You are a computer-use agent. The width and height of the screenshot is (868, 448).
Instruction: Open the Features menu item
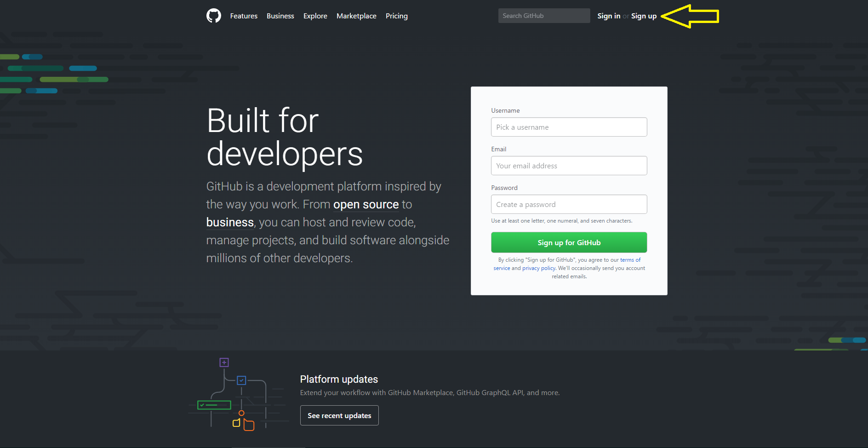point(244,16)
